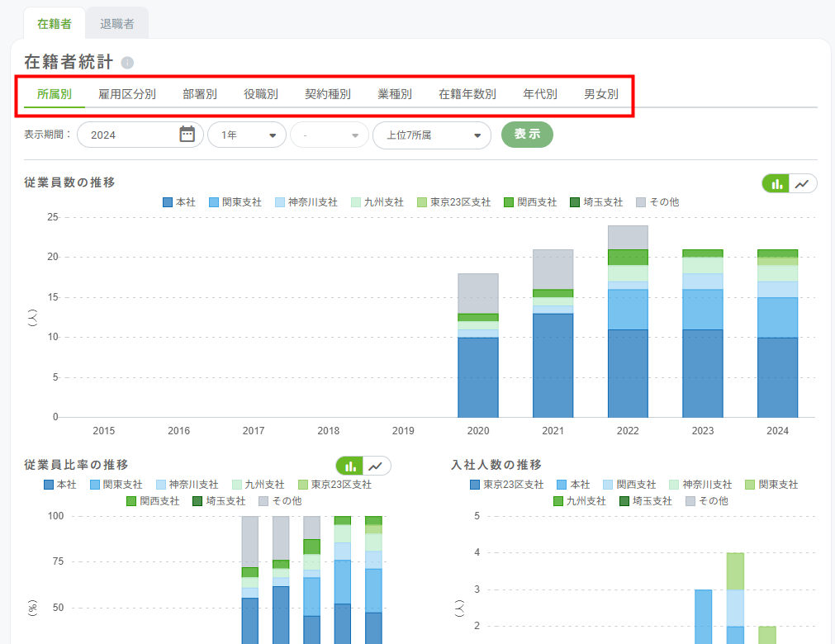Screen dimensions: 835x644
Task: Toggle 関東支社 legend in 入社人数の推移
Action: [x=772, y=485]
